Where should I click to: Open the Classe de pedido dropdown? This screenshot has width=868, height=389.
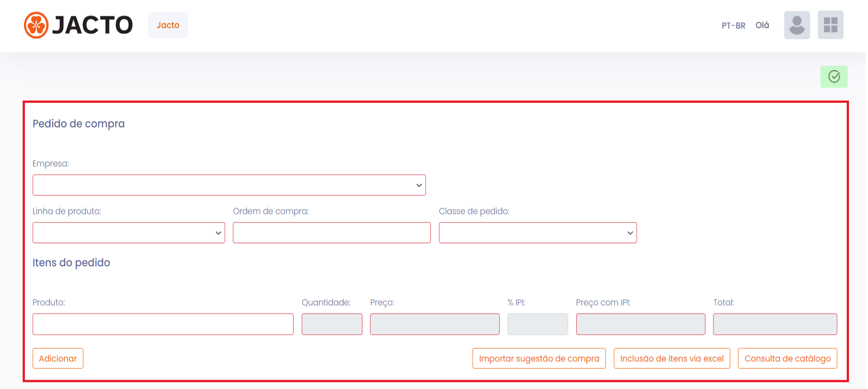tap(538, 233)
